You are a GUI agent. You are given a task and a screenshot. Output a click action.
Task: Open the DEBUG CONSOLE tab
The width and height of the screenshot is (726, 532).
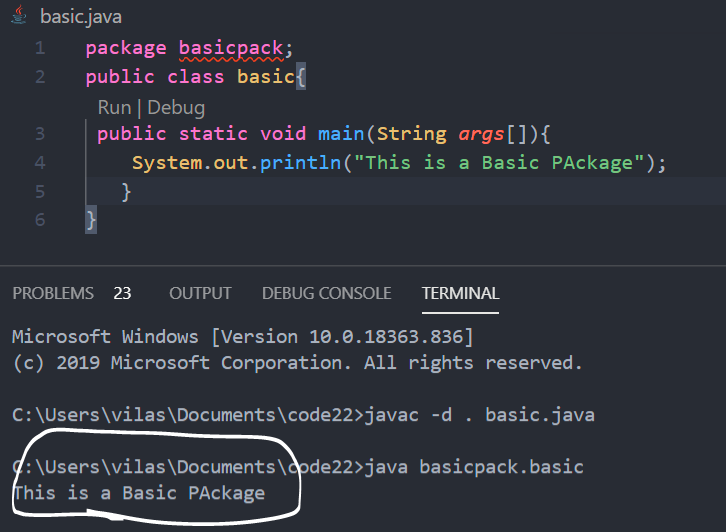click(x=326, y=293)
